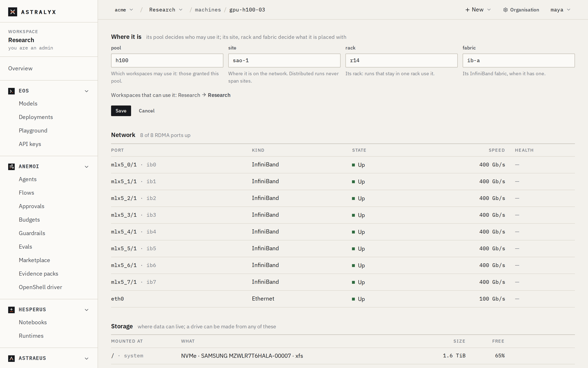Open Playground in sidebar
588x368 pixels.
33,130
